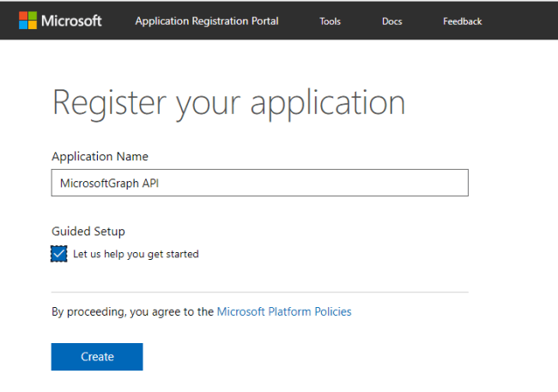Click the 'Guided Setup' section label
Image resolution: width=558 pixels, height=392 pixels.
pyautogui.click(x=88, y=232)
